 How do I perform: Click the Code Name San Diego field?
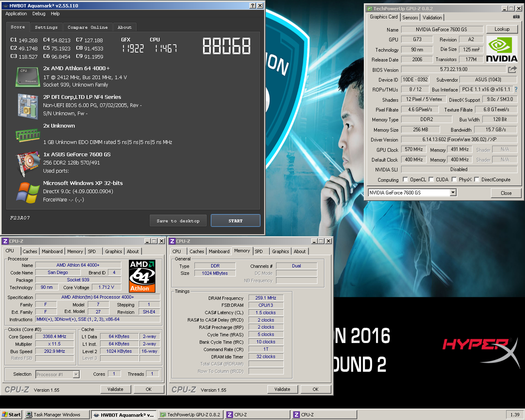point(58,272)
